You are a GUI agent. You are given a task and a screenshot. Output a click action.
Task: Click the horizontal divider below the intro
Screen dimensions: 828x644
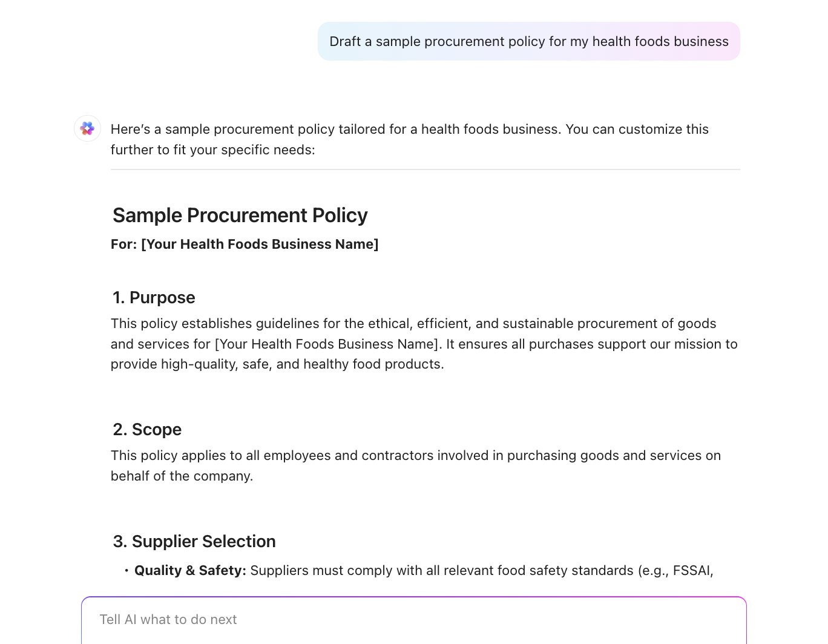pos(425,169)
